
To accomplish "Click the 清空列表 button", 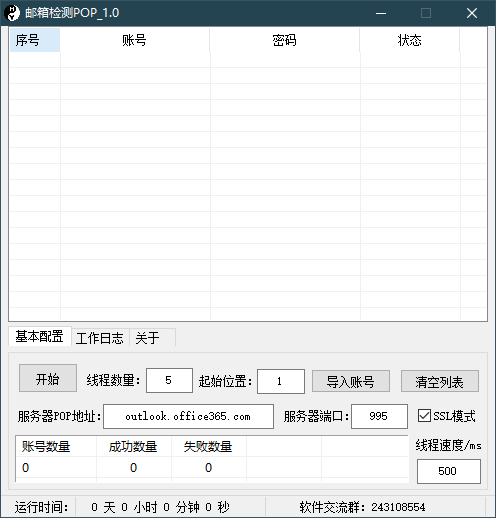I will point(440,381).
